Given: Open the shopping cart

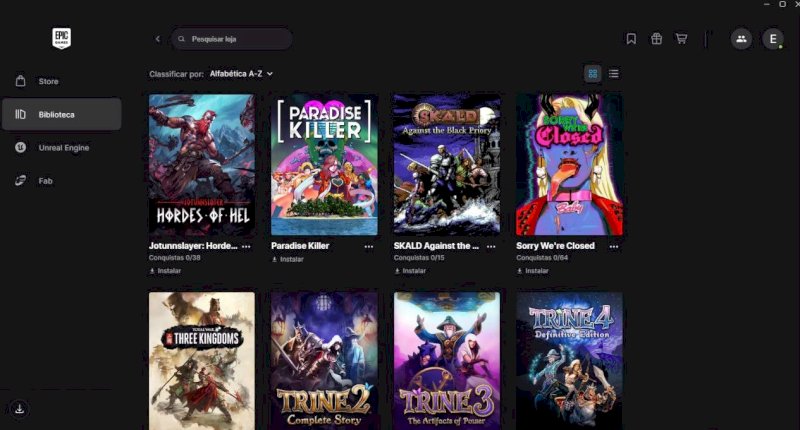Looking at the screenshot, I should 681,39.
